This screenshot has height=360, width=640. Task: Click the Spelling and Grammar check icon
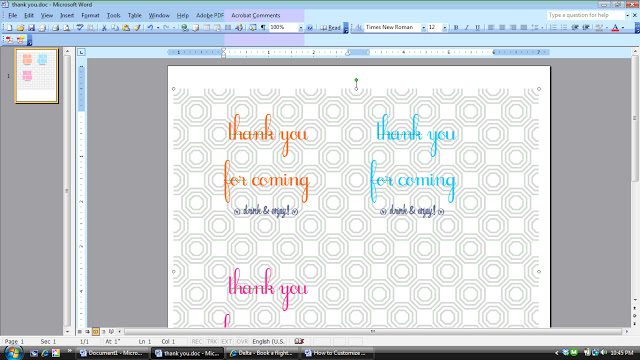pyautogui.click(x=80, y=28)
